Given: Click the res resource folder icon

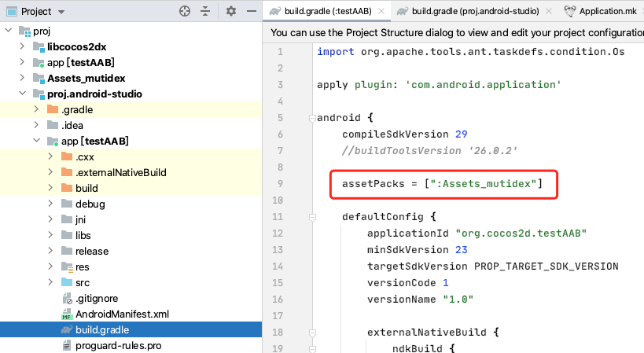Looking at the screenshot, I should [67, 267].
